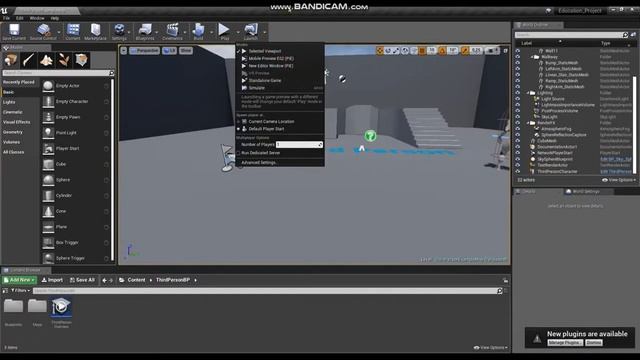Toggle visibility eye for CubeMesh
Screen dimensions: 640x360
coord(518,141)
